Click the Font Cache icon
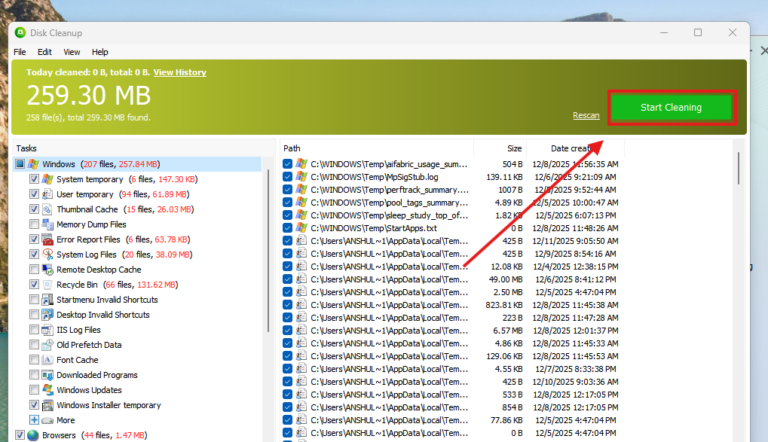 click(48, 360)
